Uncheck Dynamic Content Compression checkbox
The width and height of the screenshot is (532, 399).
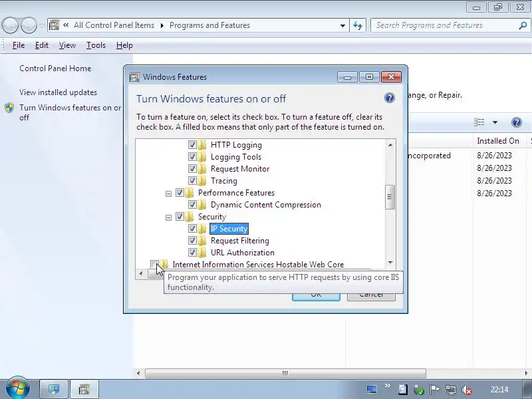point(192,205)
